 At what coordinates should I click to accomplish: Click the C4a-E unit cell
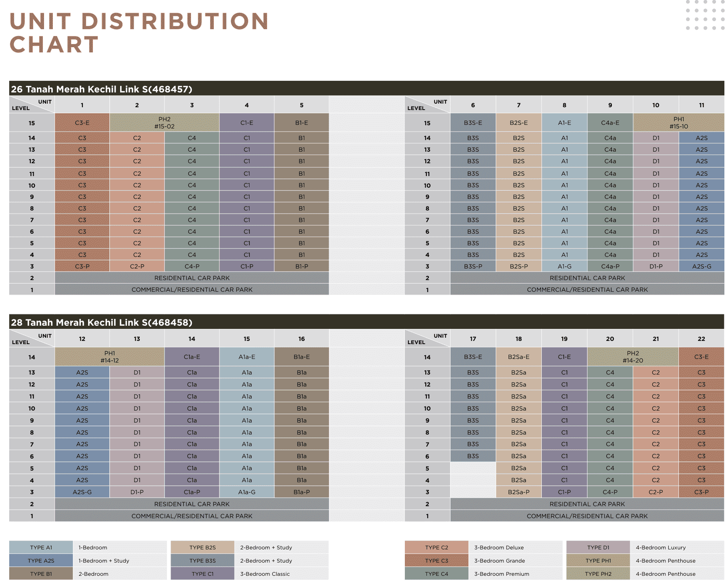click(x=610, y=123)
